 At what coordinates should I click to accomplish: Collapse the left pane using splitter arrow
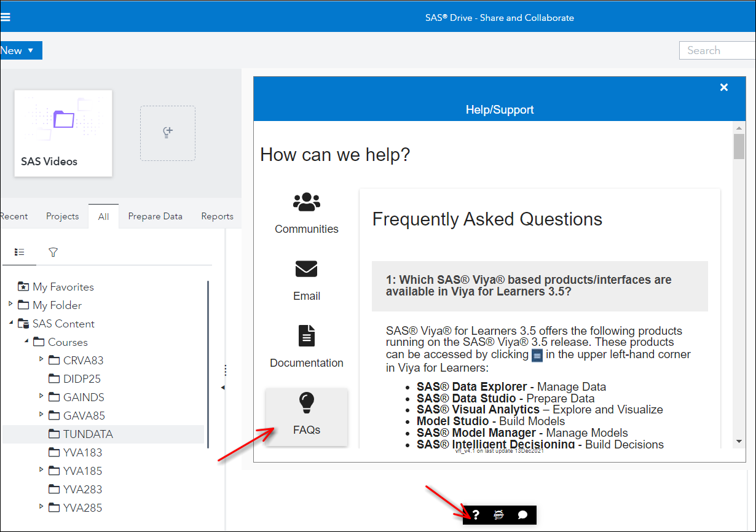[x=222, y=388]
